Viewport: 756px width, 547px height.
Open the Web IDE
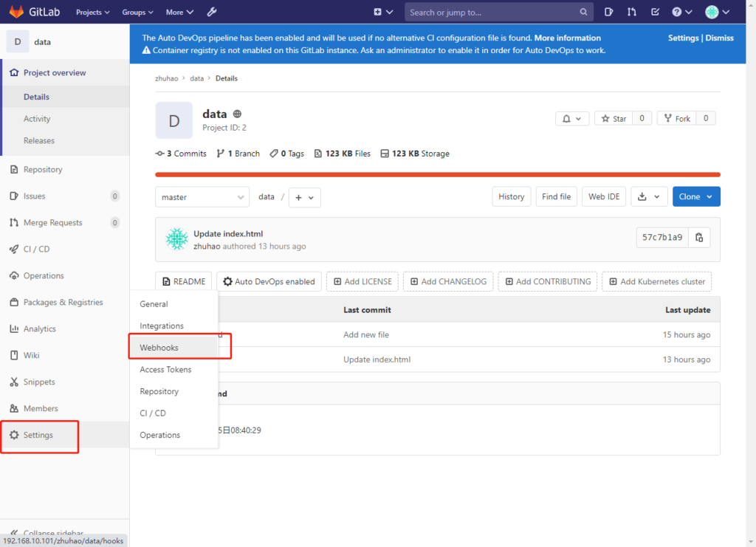pos(604,196)
